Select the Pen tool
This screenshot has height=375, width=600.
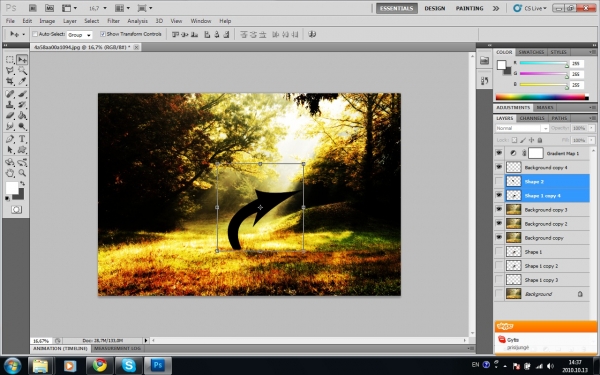[x=10, y=139]
